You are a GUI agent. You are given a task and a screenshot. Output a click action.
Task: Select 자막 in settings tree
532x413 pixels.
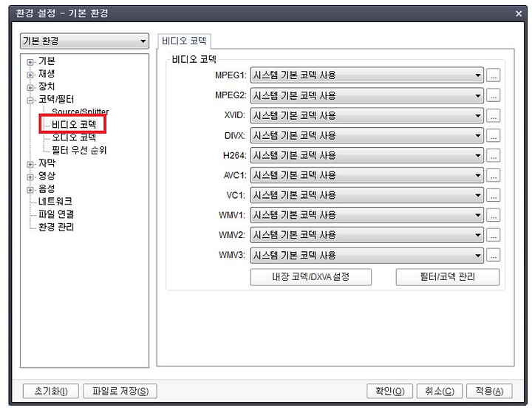(47, 163)
